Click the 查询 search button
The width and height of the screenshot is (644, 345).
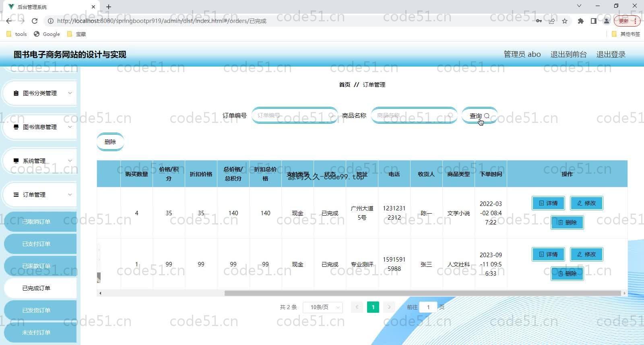pos(479,116)
